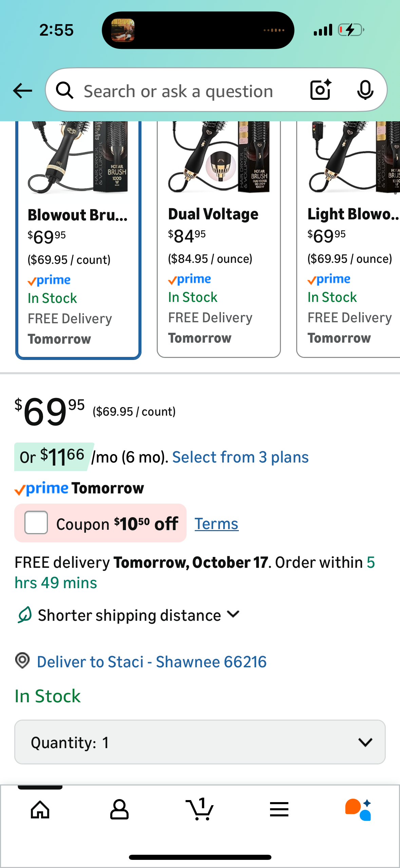Tap the location pin icon

(23, 661)
